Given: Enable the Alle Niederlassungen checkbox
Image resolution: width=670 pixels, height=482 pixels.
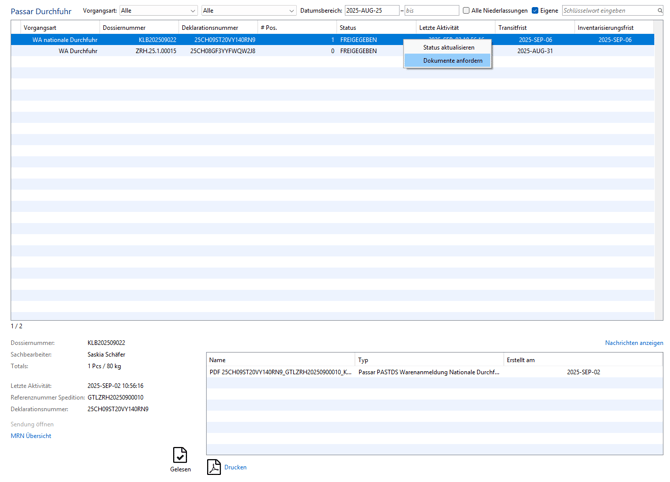Looking at the screenshot, I should (466, 10).
